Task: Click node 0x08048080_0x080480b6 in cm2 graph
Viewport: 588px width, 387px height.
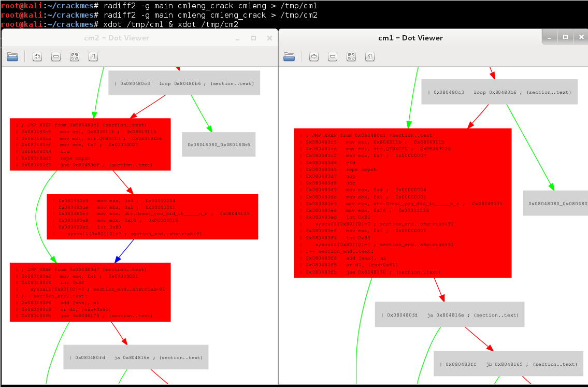Action: pyautogui.click(x=219, y=145)
